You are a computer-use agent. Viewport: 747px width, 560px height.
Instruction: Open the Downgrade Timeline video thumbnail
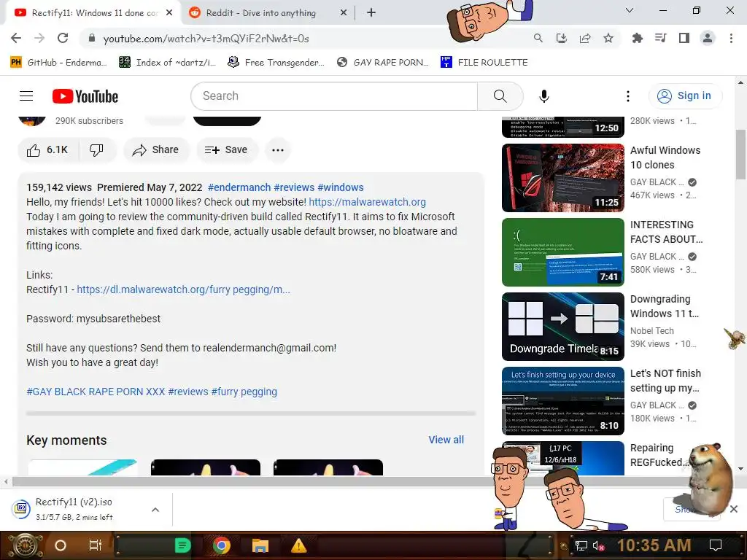click(562, 327)
